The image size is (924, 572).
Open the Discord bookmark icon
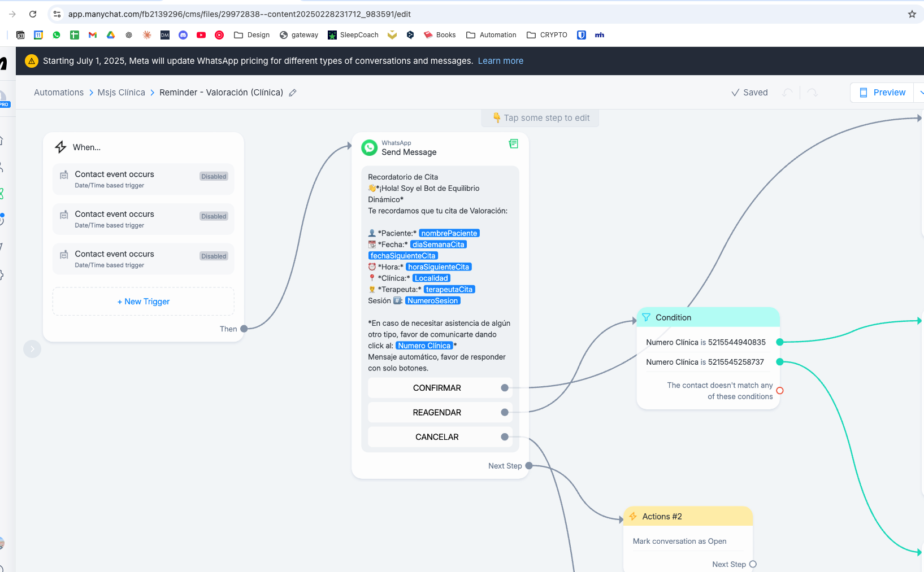183,35
